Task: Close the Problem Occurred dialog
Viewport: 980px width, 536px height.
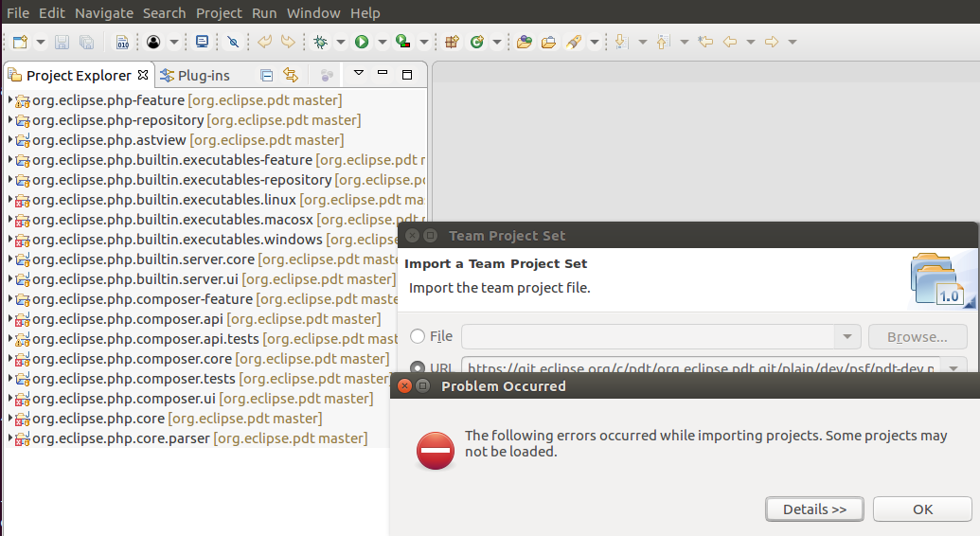Action: point(404,385)
